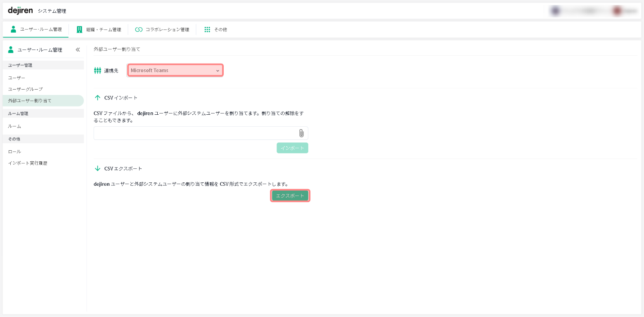
Task: Click the CSV file input field
Action: pyautogui.click(x=194, y=133)
